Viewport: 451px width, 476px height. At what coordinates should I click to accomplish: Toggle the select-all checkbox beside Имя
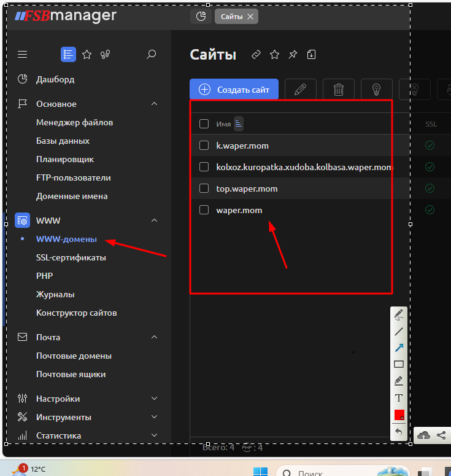click(204, 124)
